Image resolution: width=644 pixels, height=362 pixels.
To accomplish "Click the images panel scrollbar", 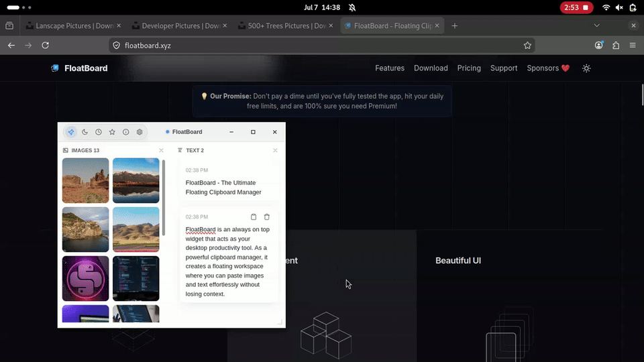I will coord(164,198).
